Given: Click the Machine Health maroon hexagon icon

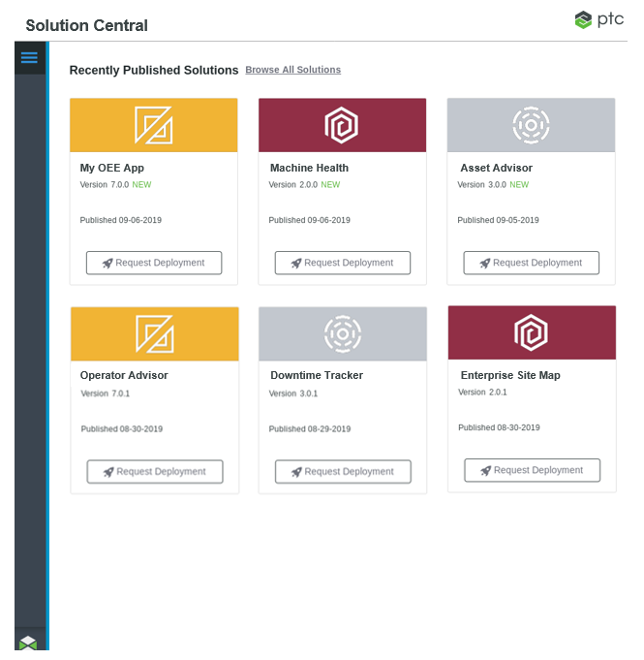Looking at the screenshot, I should [x=342, y=125].
